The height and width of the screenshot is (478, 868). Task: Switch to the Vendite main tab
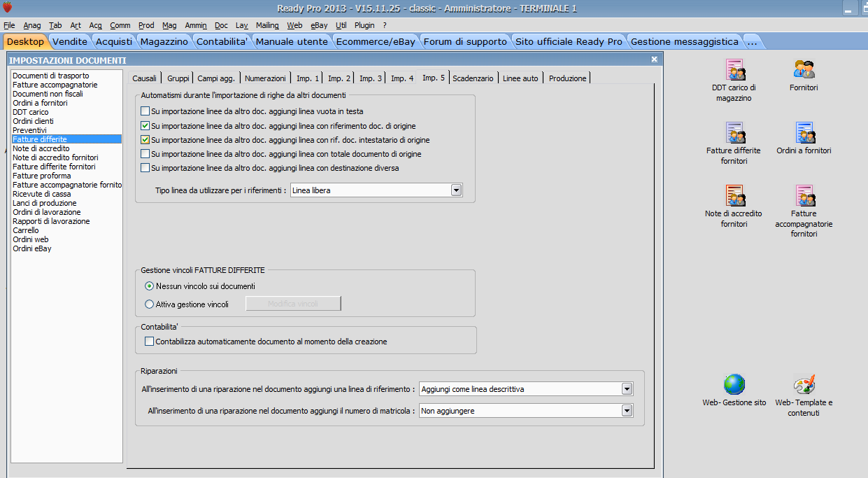(x=70, y=41)
